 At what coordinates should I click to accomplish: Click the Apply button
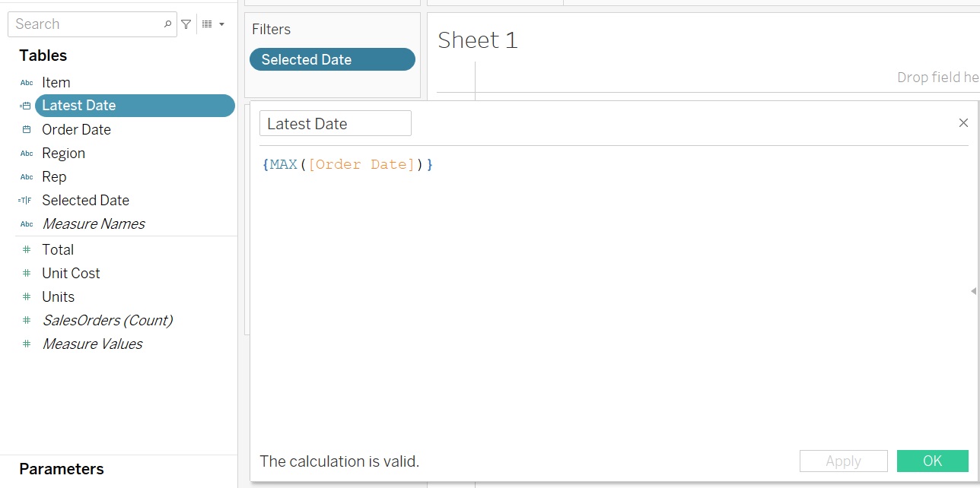843,461
